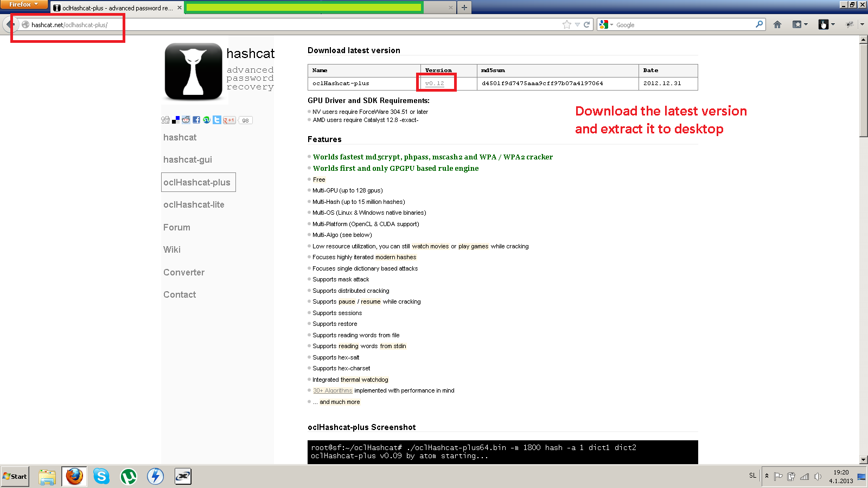Open the oclHashcat-lite sidebar link

pyautogui.click(x=194, y=205)
